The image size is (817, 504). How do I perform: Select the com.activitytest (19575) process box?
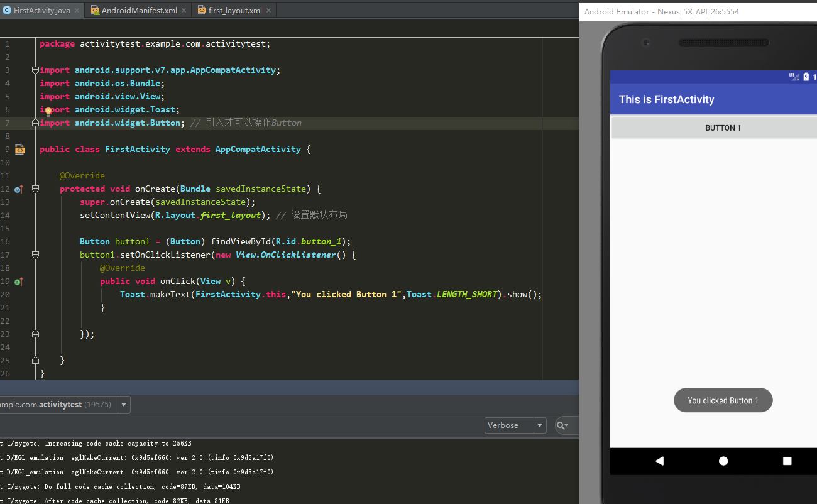click(58, 405)
